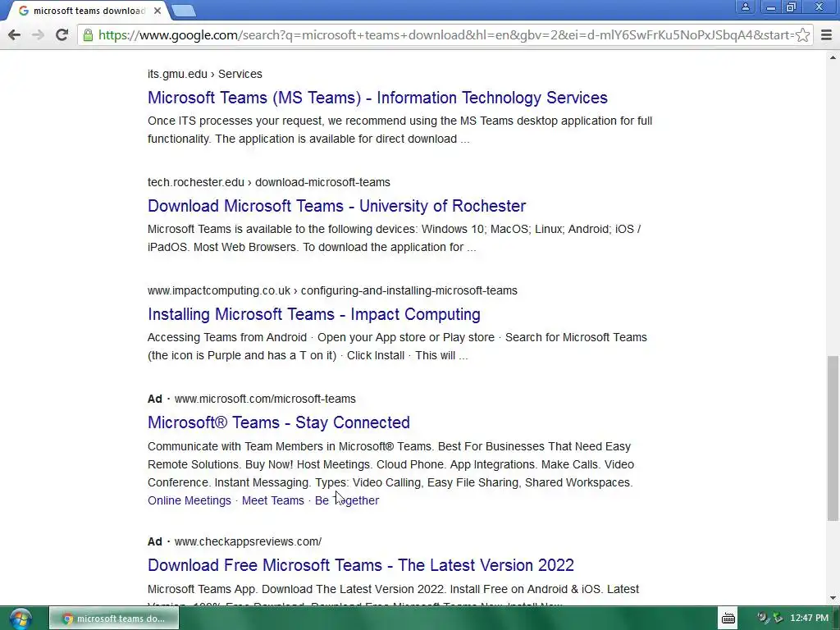Bookmark this page with the star icon
Viewport: 840px width, 630px height.
pos(802,34)
